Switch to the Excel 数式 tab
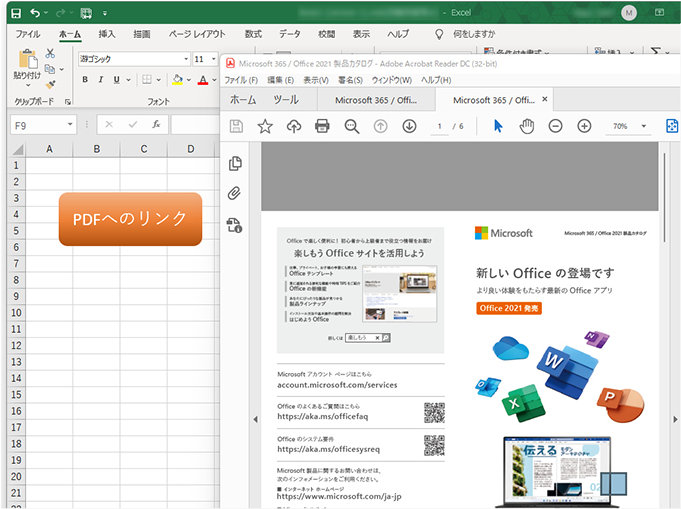Screen dimensions: 681x509 tap(253, 34)
